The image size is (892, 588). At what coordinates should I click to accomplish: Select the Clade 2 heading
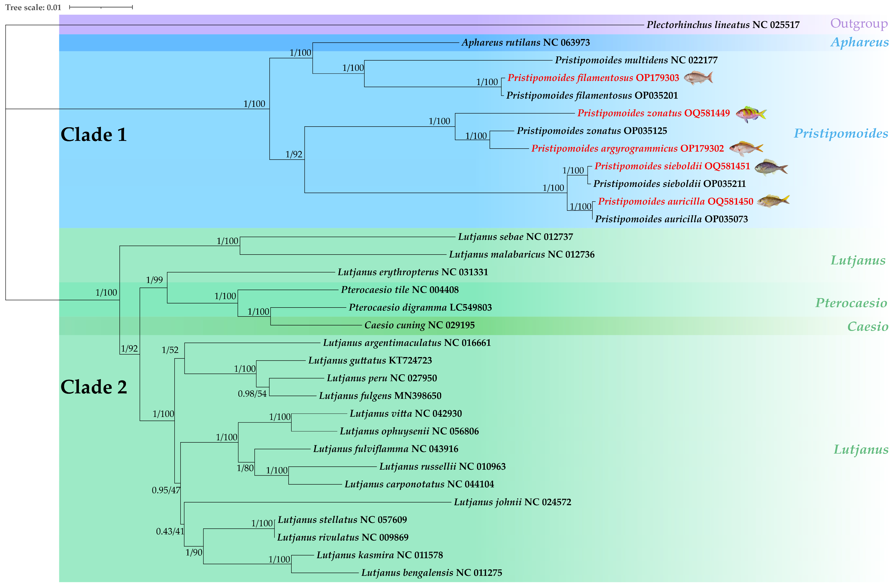point(94,387)
